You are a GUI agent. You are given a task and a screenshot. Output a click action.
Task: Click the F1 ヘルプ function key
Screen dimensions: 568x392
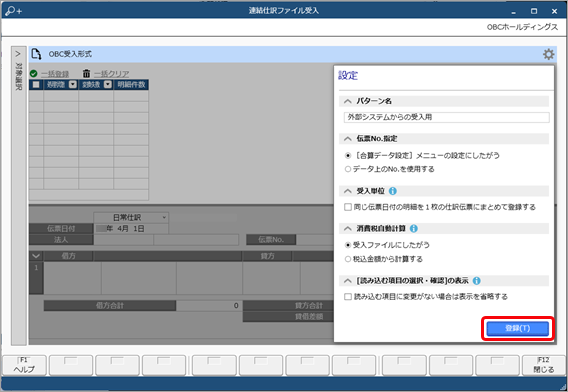click(x=24, y=365)
